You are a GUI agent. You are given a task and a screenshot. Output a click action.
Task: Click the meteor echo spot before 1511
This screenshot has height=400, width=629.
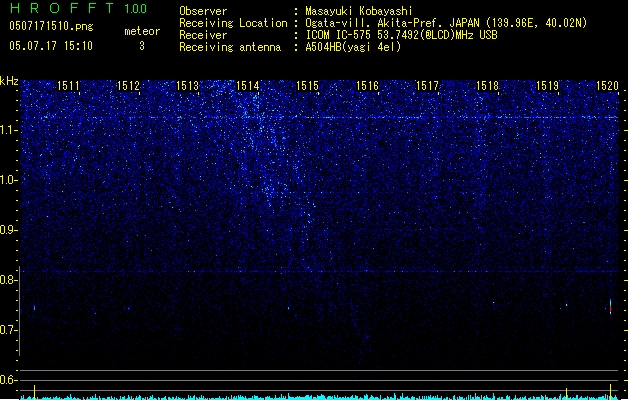coord(34,308)
